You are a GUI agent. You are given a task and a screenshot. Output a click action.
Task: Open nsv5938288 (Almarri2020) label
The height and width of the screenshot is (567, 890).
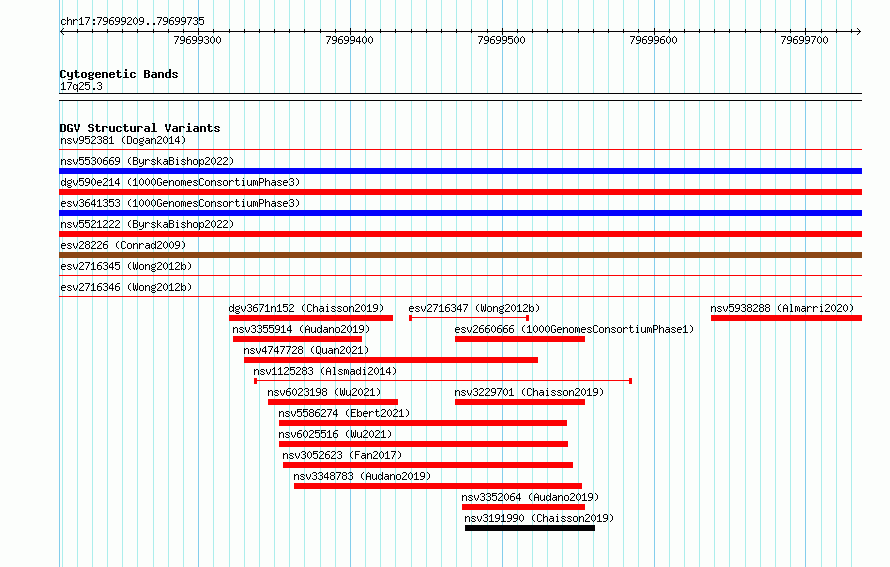pyautogui.click(x=782, y=308)
